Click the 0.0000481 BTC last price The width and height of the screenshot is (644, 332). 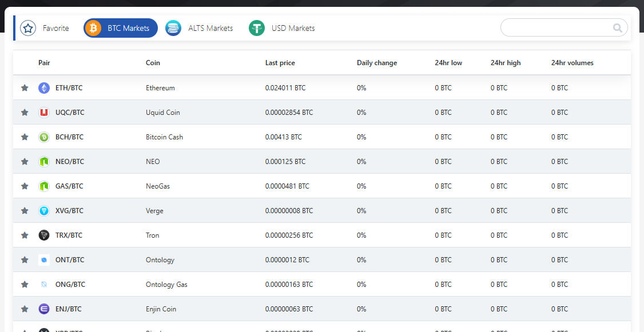coord(287,186)
